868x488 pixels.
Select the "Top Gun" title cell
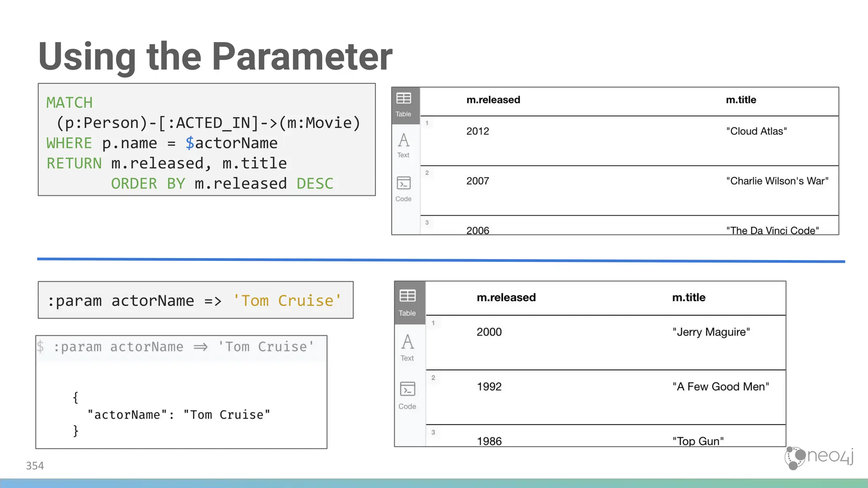pyautogui.click(x=698, y=441)
